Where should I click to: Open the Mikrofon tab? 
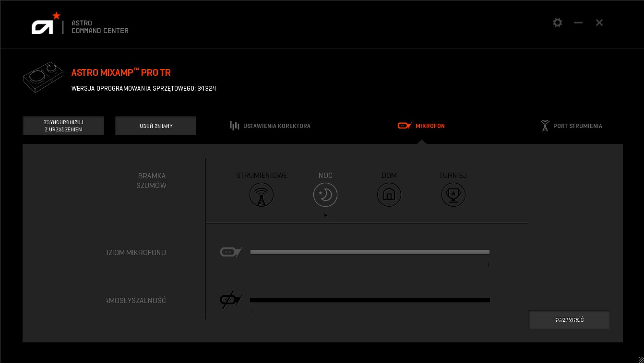tap(421, 126)
